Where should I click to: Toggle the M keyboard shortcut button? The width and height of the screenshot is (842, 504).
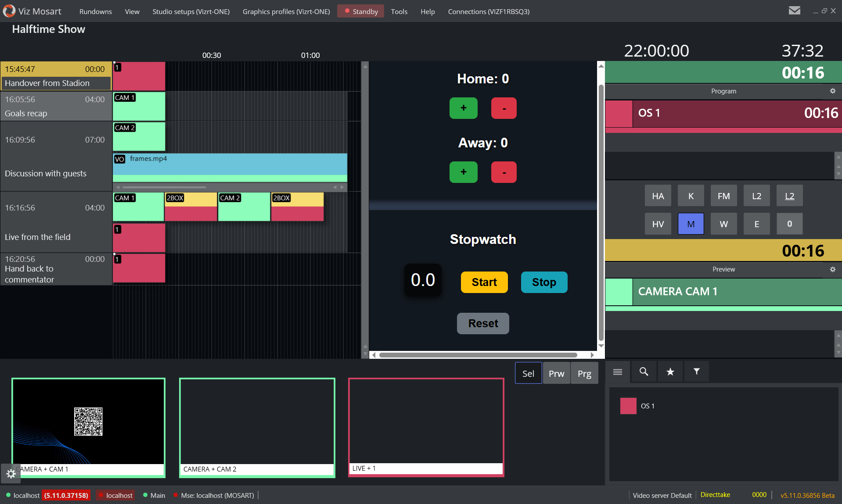click(x=691, y=224)
